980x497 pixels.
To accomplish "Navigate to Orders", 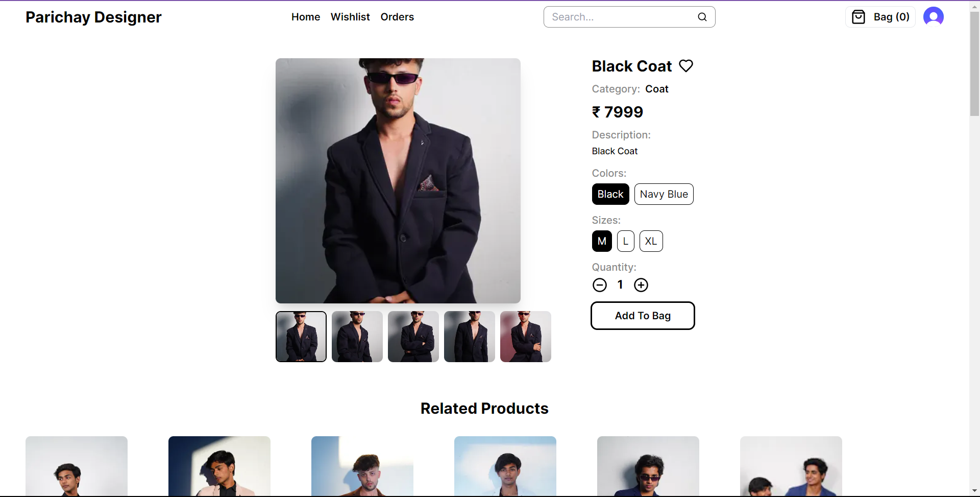I will tap(397, 17).
